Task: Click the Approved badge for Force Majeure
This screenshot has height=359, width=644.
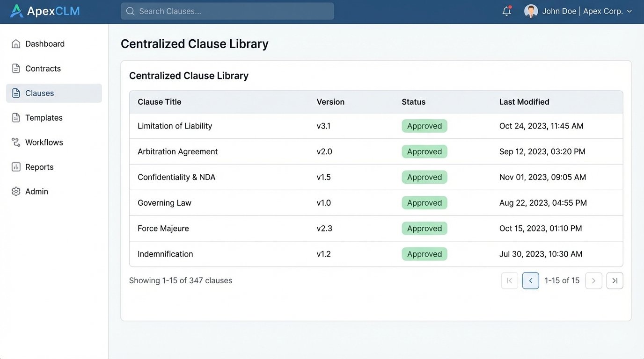Action: tap(424, 229)
